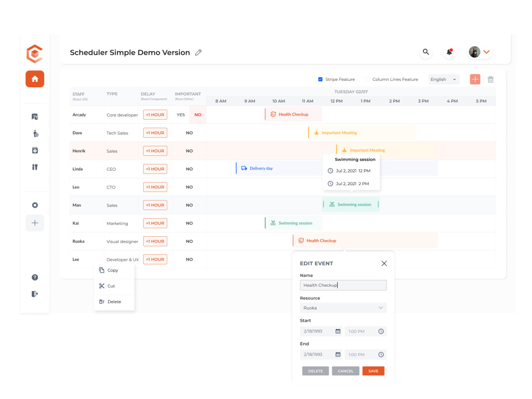The image size is (532, 399).
Task: Click +1 HOUR button for Linda
Action: coord(155,169)
